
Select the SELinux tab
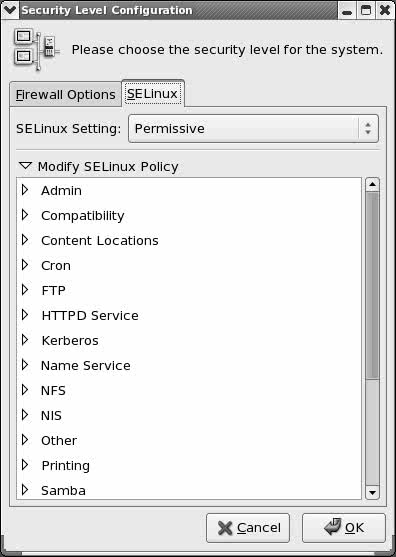pyautogui.click(x=153, y=94)
